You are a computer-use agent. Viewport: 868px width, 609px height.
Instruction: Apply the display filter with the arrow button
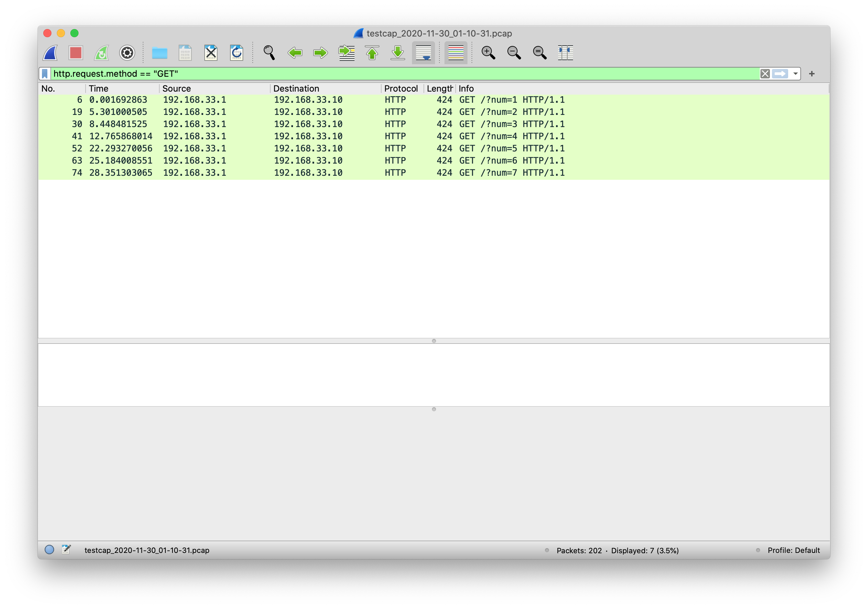coord(780,74)
